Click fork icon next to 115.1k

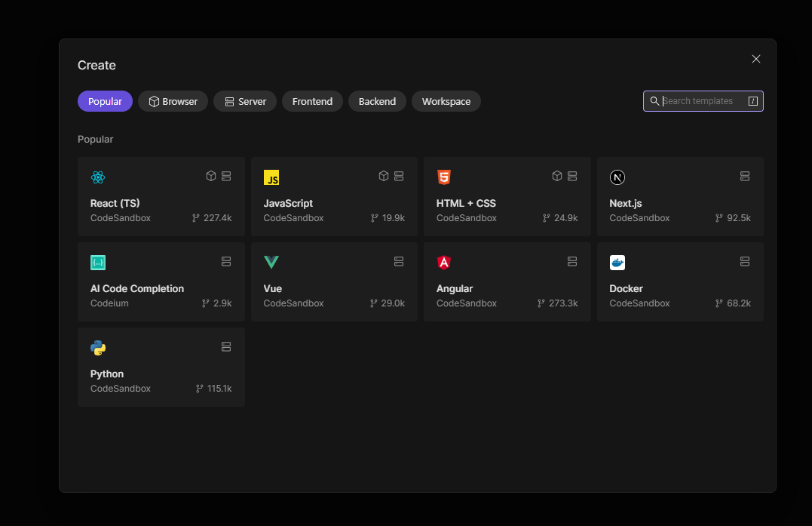199,389
